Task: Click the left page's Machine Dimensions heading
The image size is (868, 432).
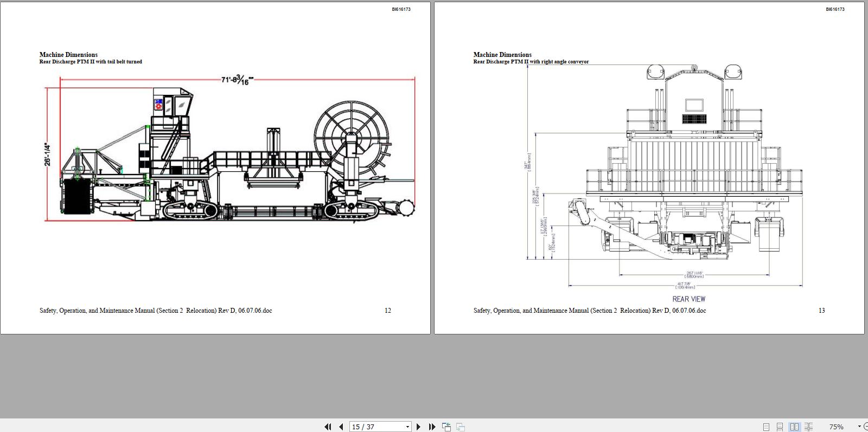Action: (x=68, y=55)
